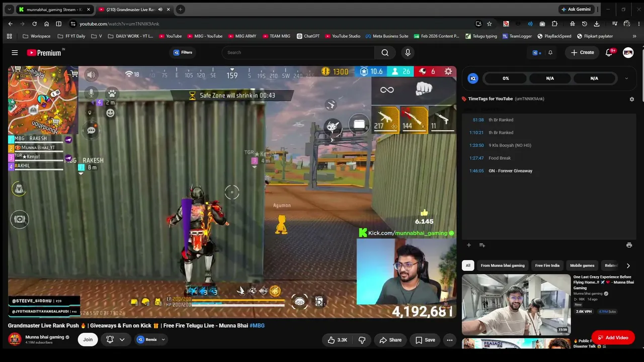Dislike the video

(x=362, y=340)
